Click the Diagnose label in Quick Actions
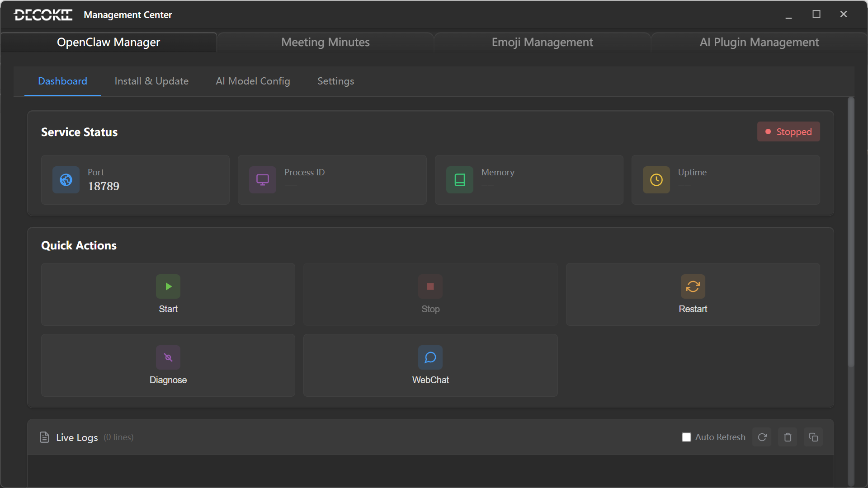The width and height of the screenshot is (868, 488). [168, 380]
